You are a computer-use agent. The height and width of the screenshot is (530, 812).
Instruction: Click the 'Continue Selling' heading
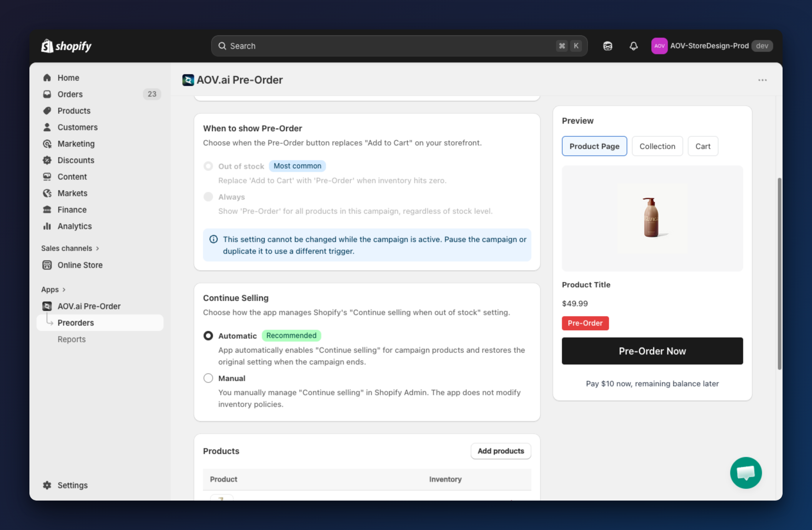(236, 298)
